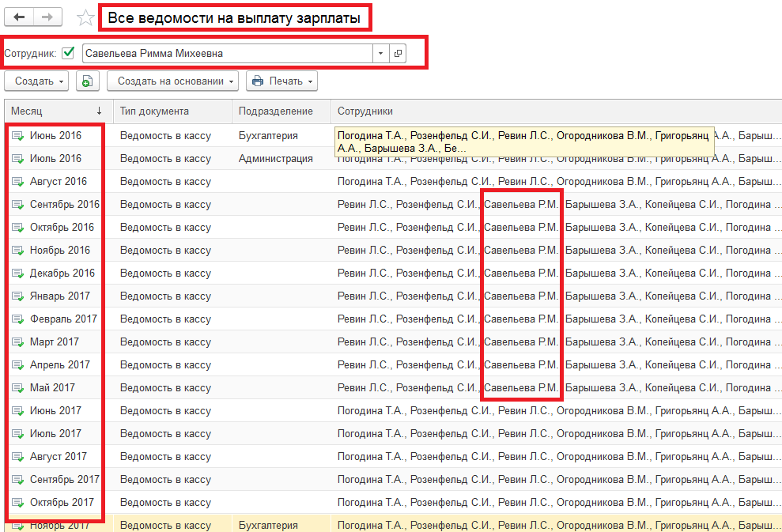Click document icon of Июнь 2017 row
This screenshot has width=782, height=532.
(x=18, y=411)
